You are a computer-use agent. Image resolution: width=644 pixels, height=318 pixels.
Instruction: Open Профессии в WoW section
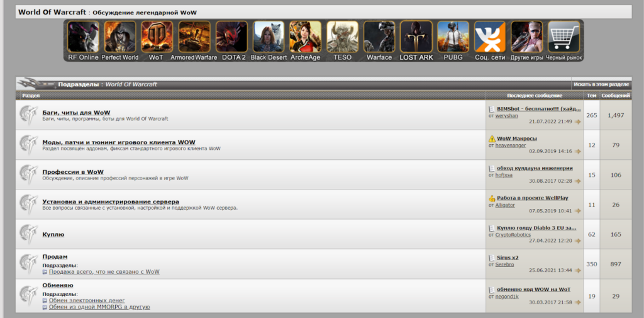pyautogui.click(x=73, y=171)
